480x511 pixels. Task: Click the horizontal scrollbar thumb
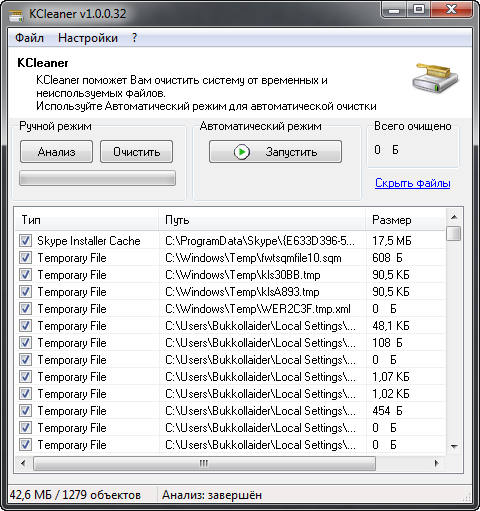click(x=204, y=463)
